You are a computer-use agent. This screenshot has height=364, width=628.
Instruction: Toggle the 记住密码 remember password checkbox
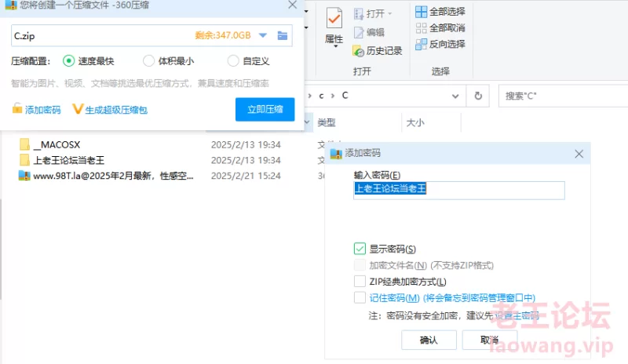click(x=360, y=297)
